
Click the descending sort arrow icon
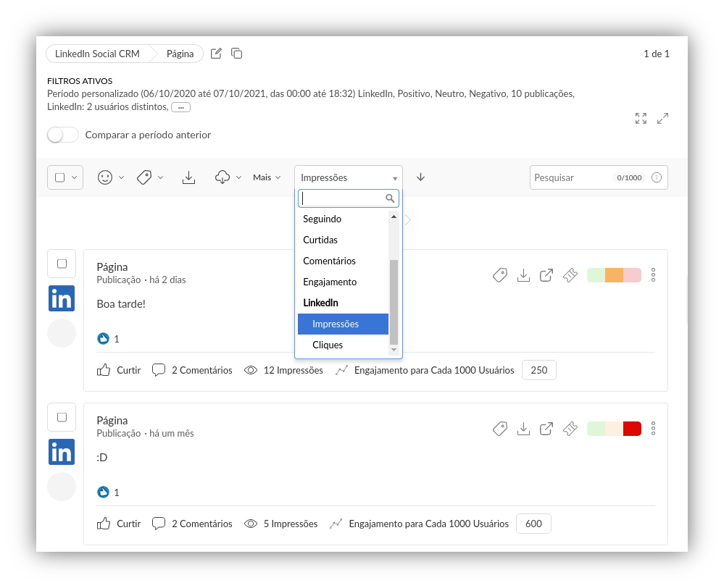point(420,177)
